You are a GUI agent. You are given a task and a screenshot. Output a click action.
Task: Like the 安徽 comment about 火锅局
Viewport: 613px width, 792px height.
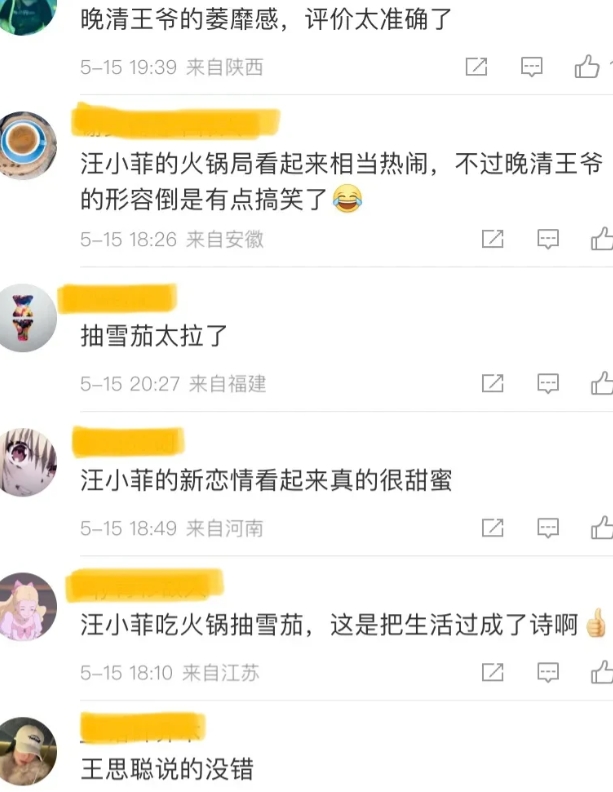point(602,238)
